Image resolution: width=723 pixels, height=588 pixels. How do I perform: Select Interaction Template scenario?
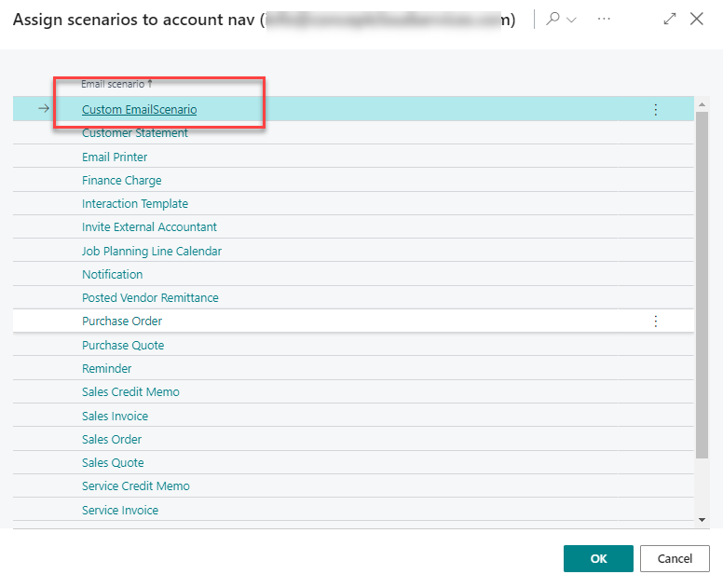tap(135, 204)
